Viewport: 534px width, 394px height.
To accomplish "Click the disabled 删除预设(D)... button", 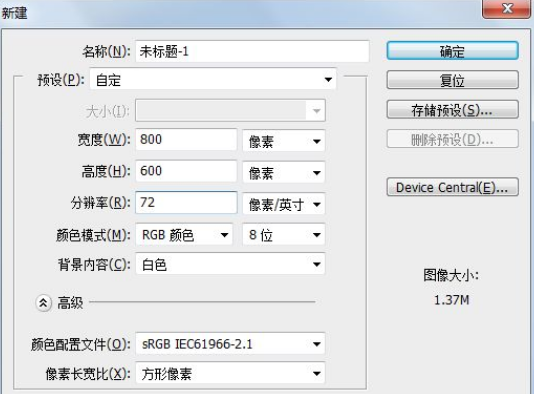I will (x=453, y=139).
